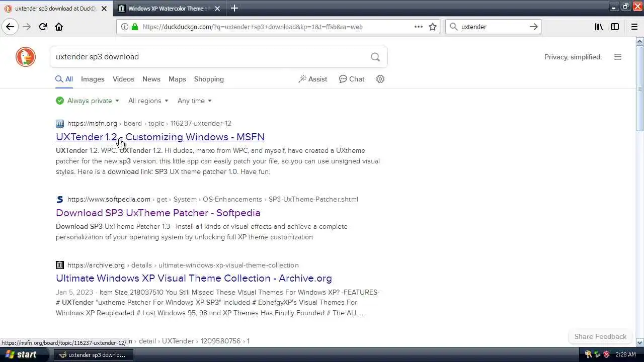Click the first system tray icon
Image resolution: width=644 pixels, height=362 pixels.
click(x=588, y=354)
